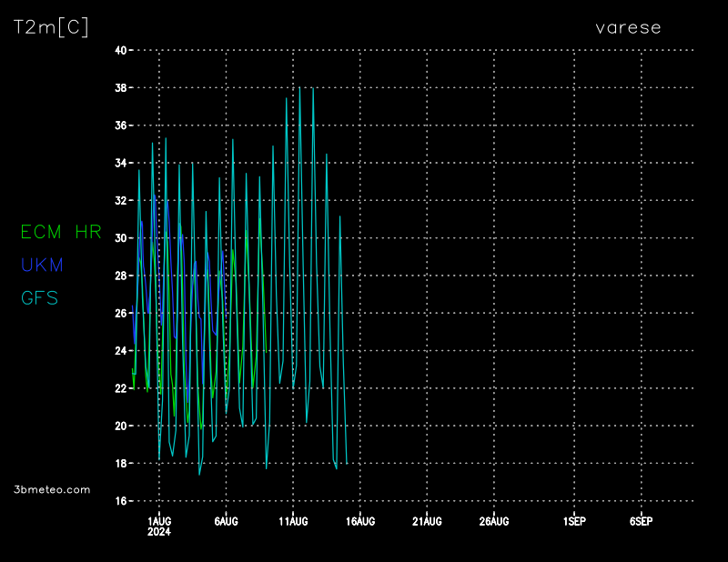Click the 1SEP date tick label
The width and height of the screenshot is (728, 562).
pos(574,521)
